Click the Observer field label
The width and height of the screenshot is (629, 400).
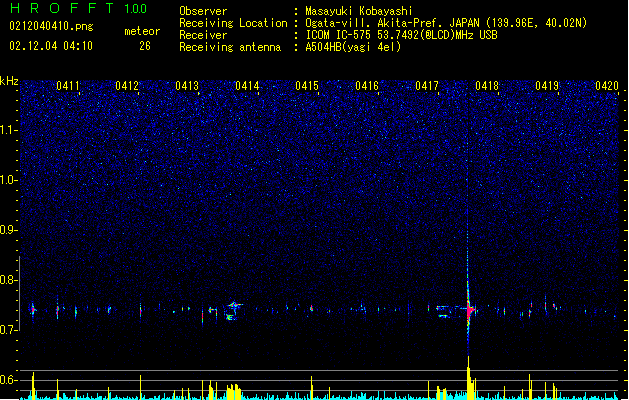pyautogui.click(x=203, y=11)
